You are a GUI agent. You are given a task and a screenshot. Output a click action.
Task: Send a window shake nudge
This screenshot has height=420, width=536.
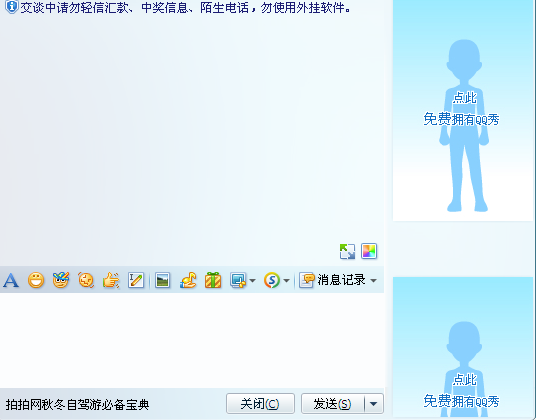click(x=86, y=280)
